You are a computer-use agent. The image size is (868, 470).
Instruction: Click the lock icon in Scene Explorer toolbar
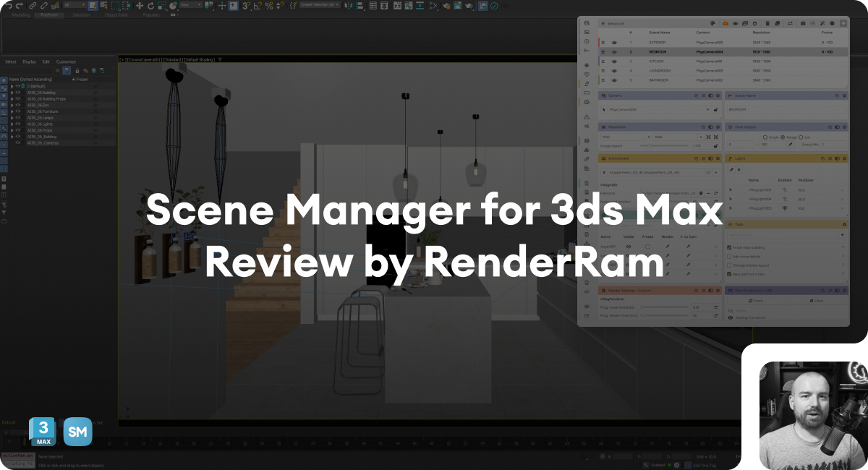click(x=77, y=71)
